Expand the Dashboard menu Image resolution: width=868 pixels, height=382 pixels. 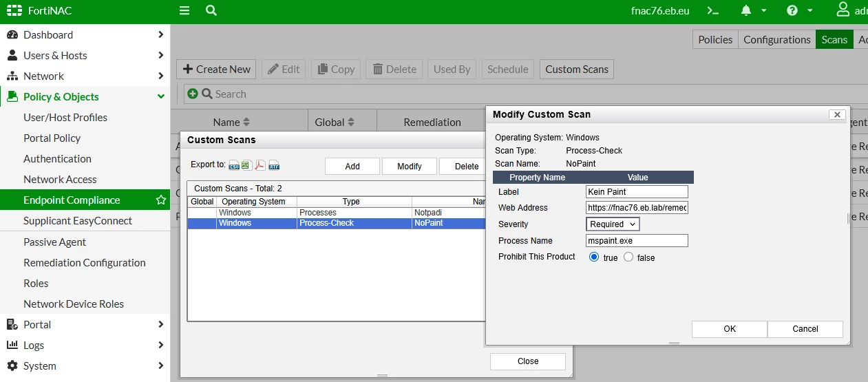tap(160, 34)
